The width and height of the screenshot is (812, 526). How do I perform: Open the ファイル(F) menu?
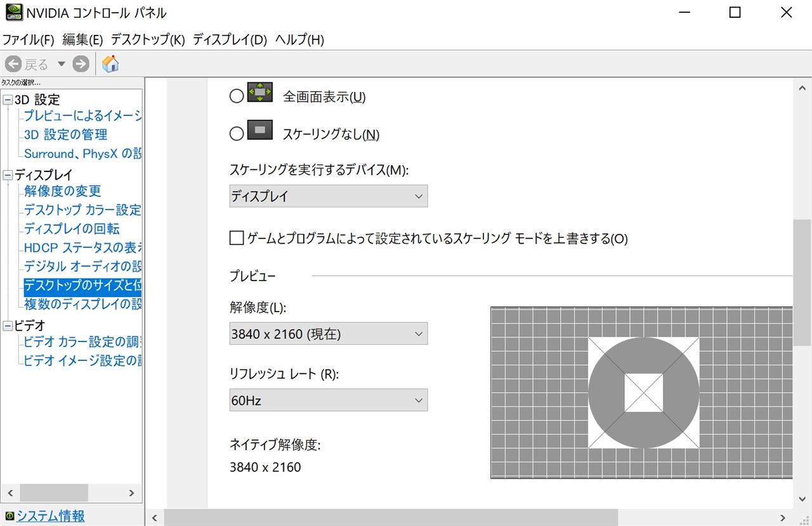pos(28,40)
